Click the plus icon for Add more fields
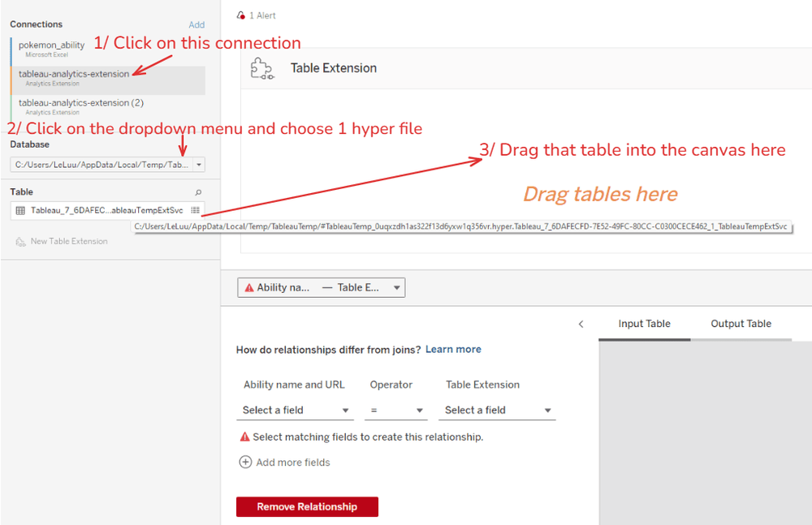The image size is (812, 525). (245, 462)
